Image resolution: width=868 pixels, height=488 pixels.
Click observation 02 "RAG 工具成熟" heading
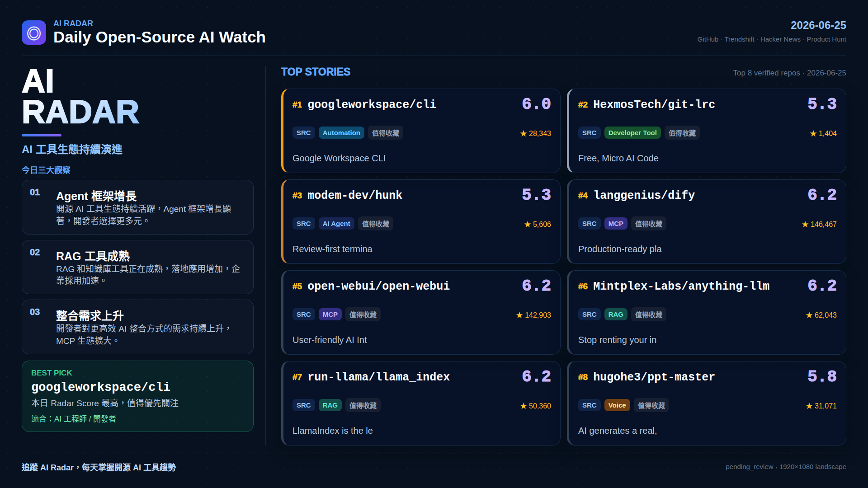[93, 256]
